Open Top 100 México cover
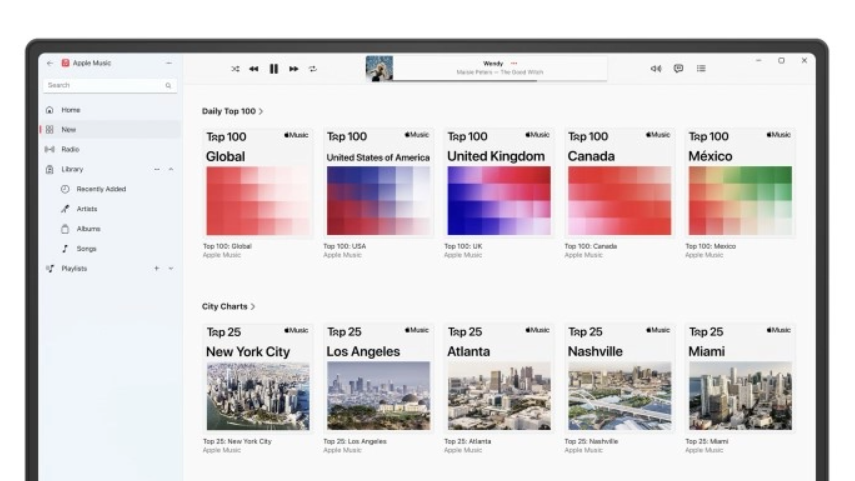 coord(740,183)
